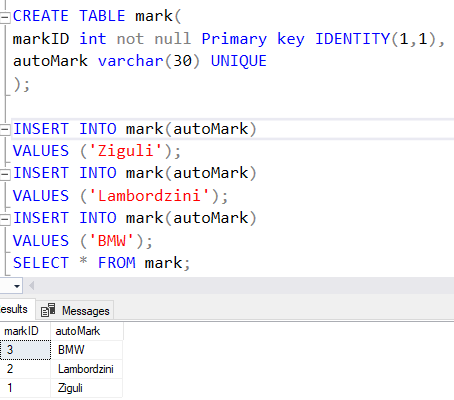
Task: Click the 'Ziguli' string in the editor
Action: 126,151
